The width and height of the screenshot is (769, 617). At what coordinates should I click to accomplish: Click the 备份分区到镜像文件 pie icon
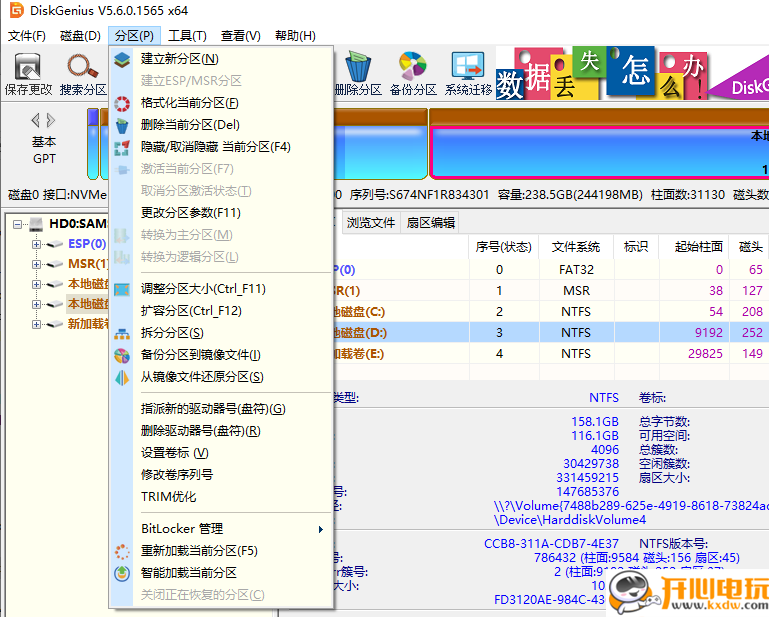(122, 356)
